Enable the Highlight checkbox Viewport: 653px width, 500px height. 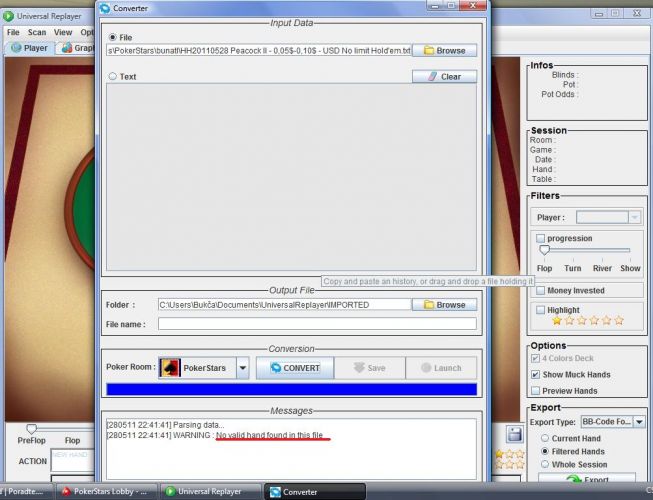click(540, 310)
